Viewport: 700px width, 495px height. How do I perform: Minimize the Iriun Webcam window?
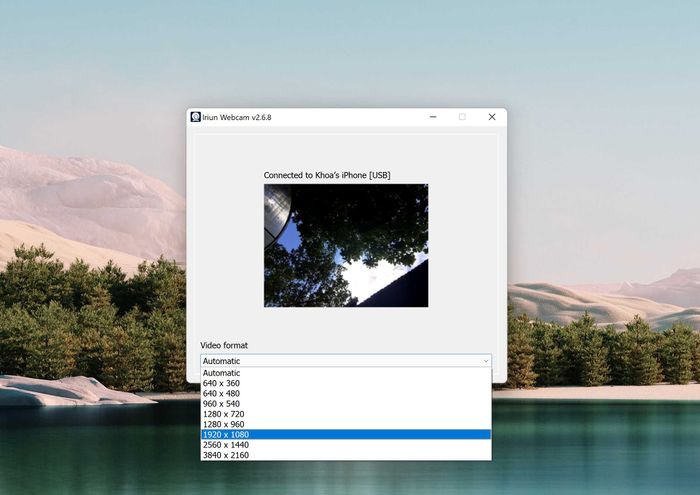pyautogui.click(x=433, y=117)
